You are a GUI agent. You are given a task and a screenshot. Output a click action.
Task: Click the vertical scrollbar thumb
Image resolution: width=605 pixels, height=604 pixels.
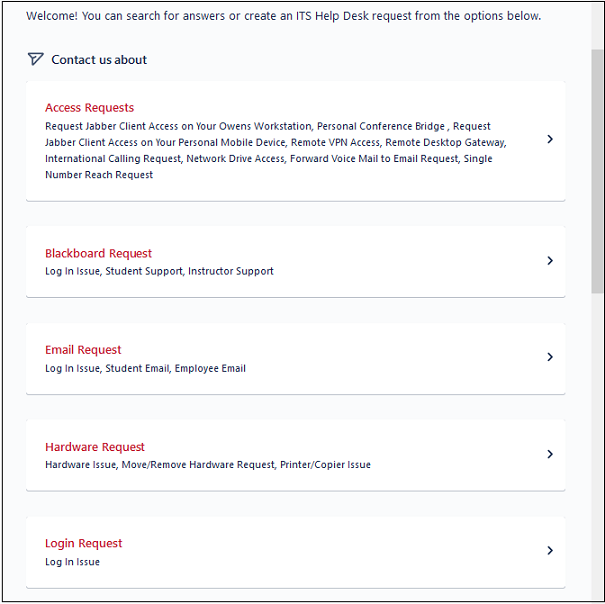(597, 170)
